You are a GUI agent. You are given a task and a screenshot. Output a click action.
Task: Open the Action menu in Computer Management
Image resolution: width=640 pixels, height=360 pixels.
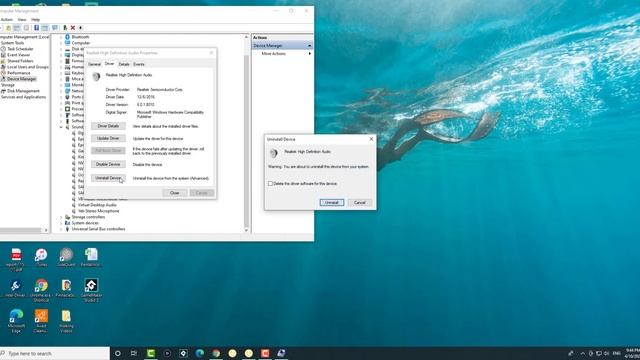[x=7, y=20]
